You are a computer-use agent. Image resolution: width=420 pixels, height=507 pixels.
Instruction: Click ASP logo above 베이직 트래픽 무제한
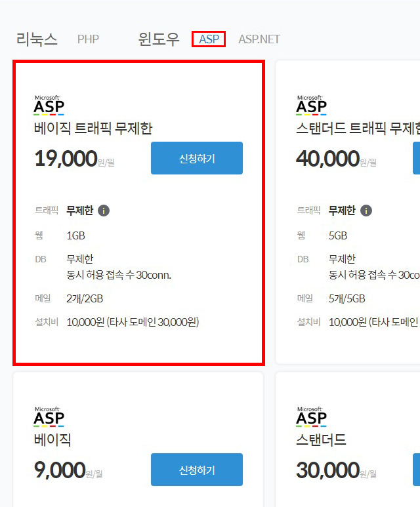click(x=49, y=105)
